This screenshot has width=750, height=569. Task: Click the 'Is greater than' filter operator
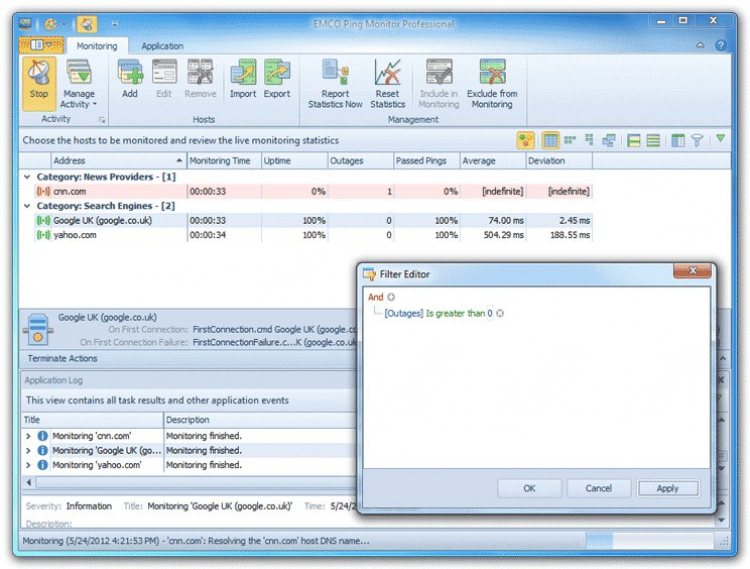(x=455, y=314)
